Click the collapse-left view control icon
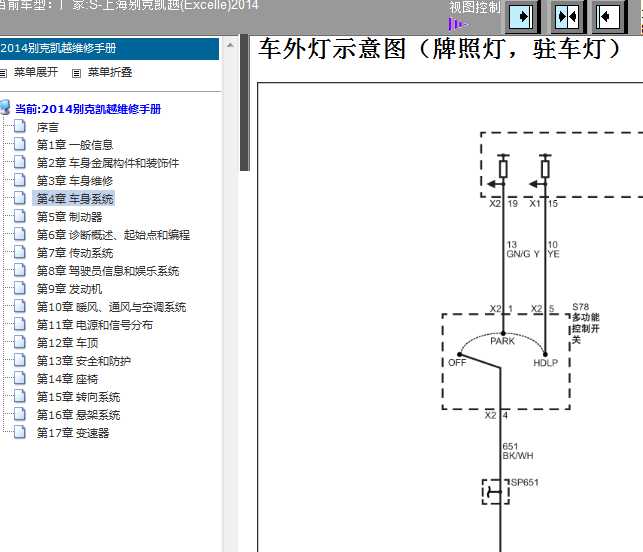Screen dimensions: 643x552 pos(608,17)
